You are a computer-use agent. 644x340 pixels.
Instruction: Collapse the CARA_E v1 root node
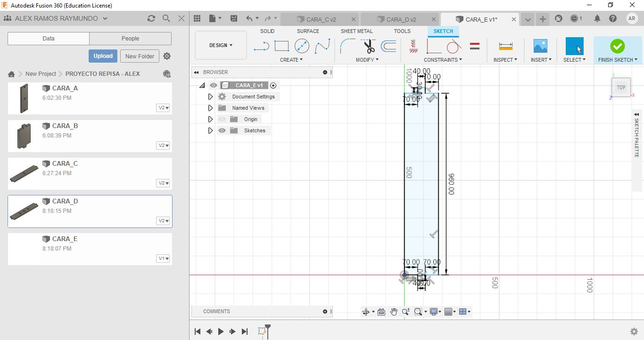click(x=202, y=85)
